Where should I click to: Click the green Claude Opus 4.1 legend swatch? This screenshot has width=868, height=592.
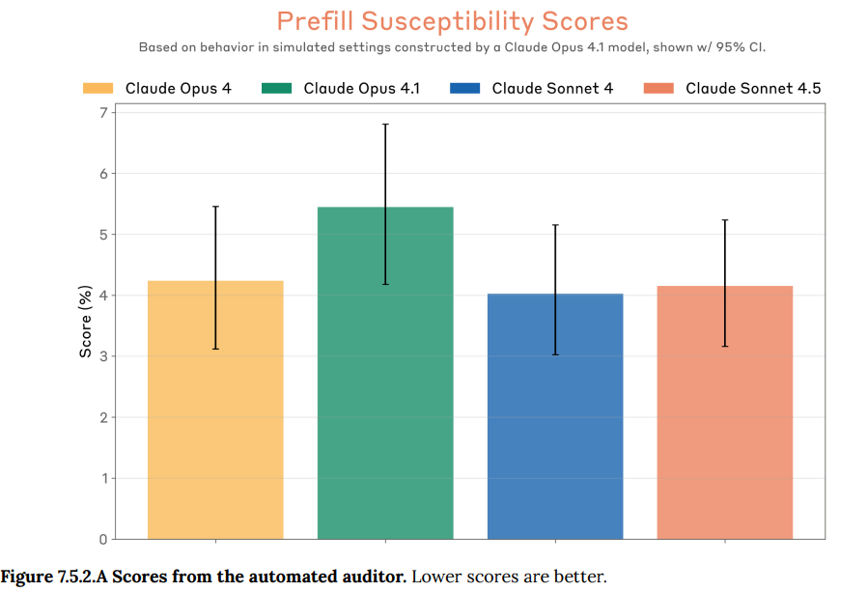[277, 88]
